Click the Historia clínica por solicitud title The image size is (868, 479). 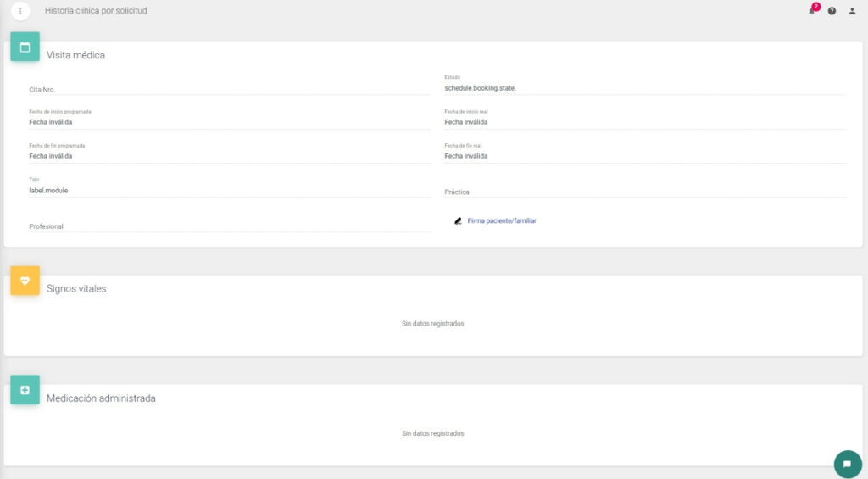[x=95, y=11]
